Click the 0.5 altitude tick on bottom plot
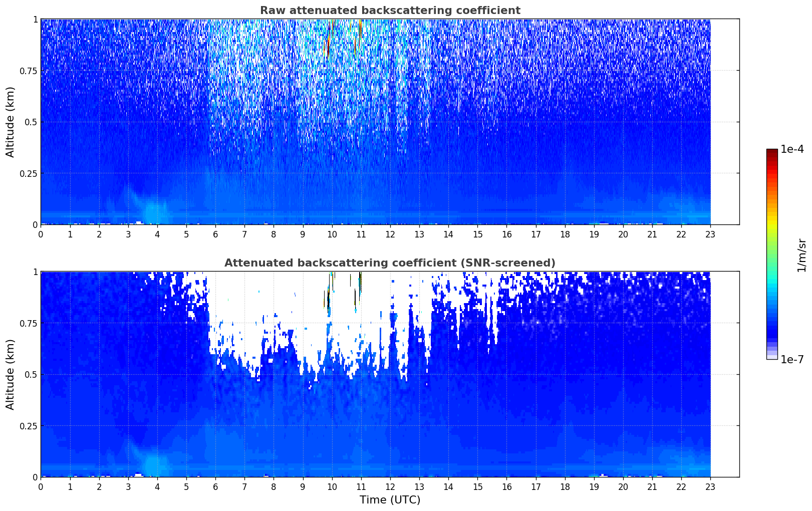 click(32, 374)
